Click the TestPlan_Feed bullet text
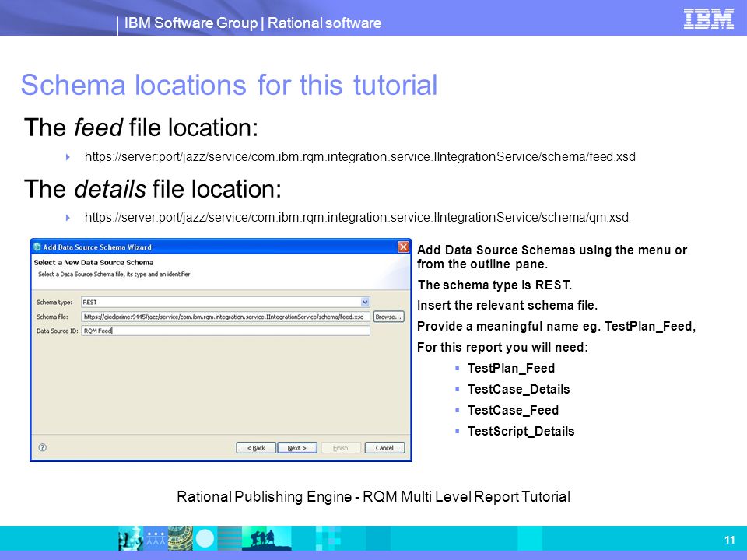Image resolution: width=747 pixels, height=560 pixels. (510, 368)
